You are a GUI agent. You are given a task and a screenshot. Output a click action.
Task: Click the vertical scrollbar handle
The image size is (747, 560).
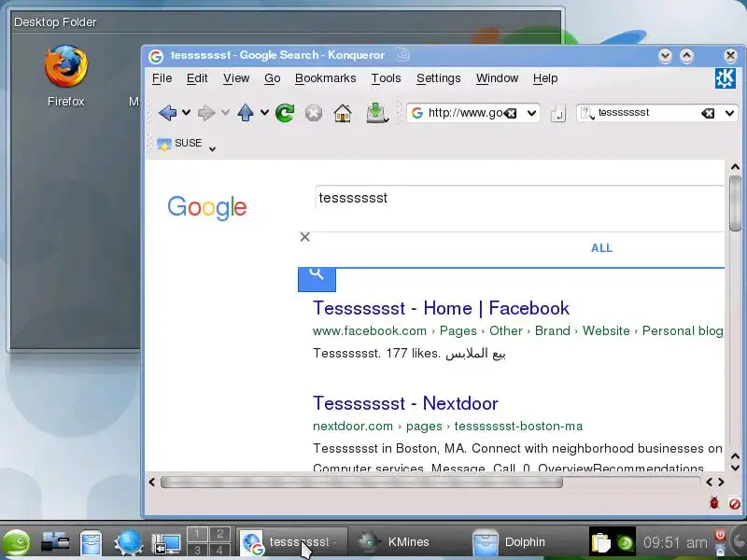[735, 203]
